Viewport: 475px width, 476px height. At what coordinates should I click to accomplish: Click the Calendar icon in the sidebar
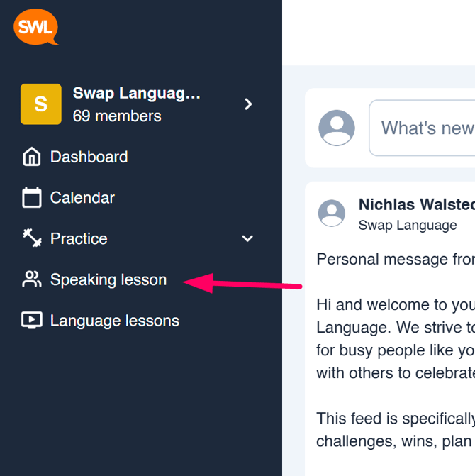[32, 198]
